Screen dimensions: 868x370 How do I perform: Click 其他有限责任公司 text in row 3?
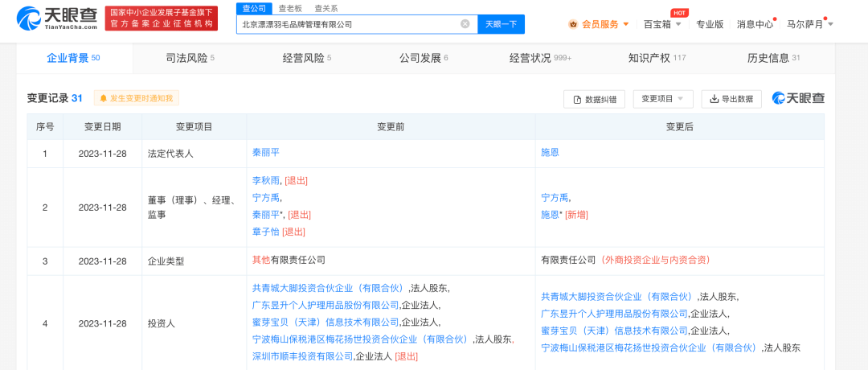(x=289, y=260)
